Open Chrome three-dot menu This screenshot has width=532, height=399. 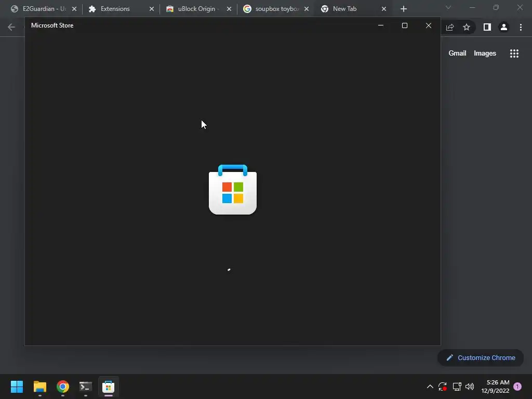pos(521,27)
